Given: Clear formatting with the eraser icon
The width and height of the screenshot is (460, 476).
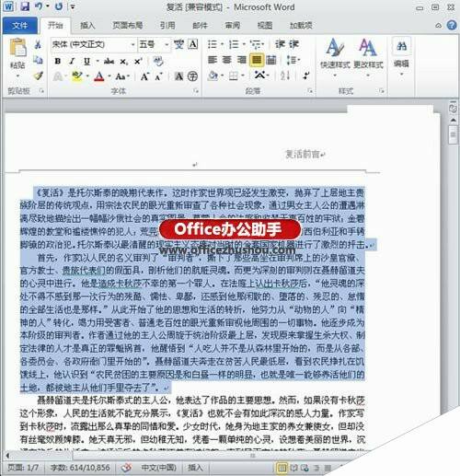Looking at the screenshot, I should (x=158, y=61).
